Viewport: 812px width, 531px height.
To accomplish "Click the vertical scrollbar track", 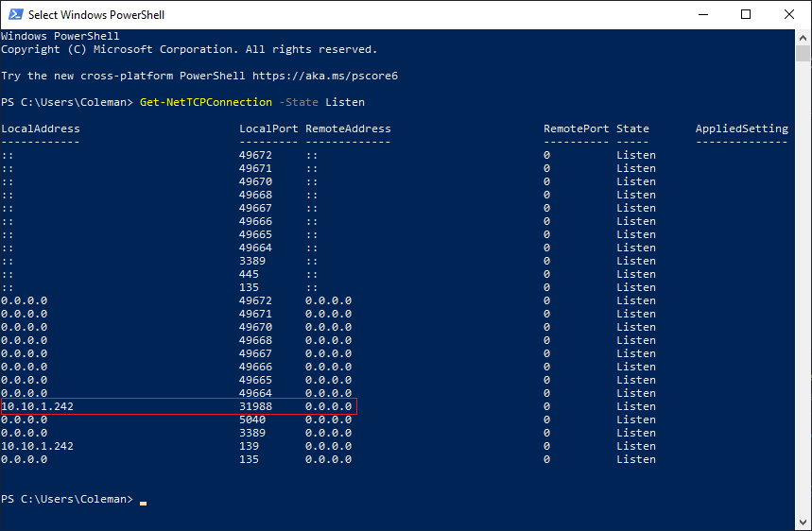I will point(803,283).
